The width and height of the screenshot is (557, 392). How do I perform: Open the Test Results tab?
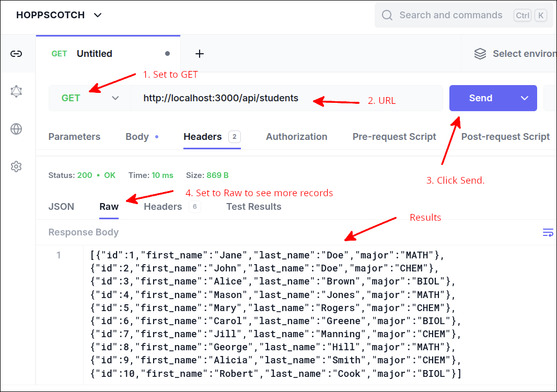tap(253, 207)
